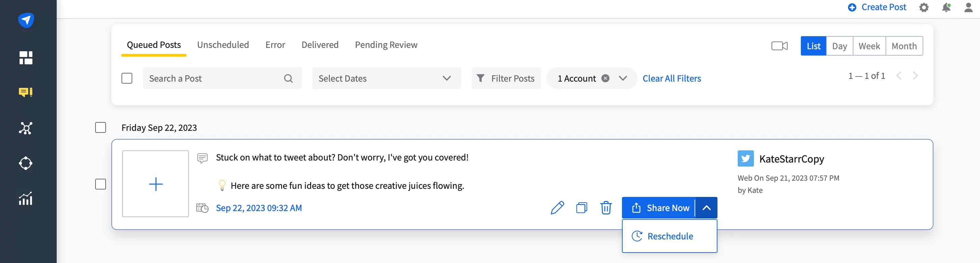The width and height of the screenshot is (980, 263).
Task: Collapse the Share Now options arrow
Action: (x=706, y=208)
